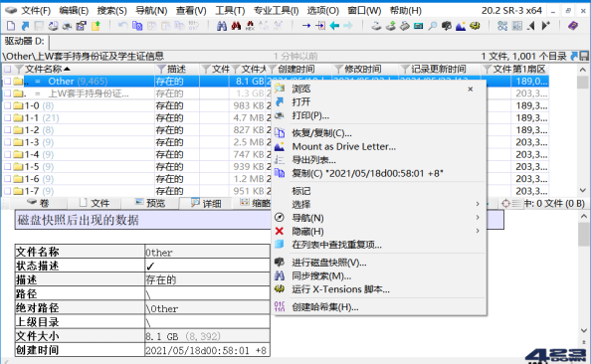591x364 pixels.
Task: Tick the checkbox for folder 1-6
Action: 7,179
